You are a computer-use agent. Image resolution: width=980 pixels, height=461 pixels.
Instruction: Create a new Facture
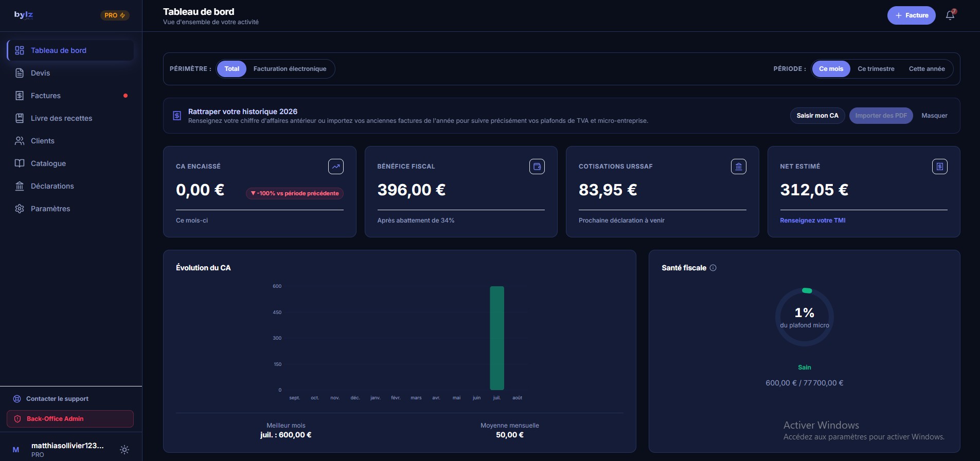click(911, 15)
